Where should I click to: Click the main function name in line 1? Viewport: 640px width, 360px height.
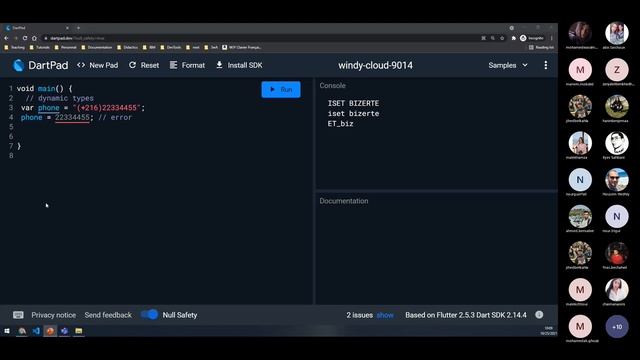[x=46, y=89]
